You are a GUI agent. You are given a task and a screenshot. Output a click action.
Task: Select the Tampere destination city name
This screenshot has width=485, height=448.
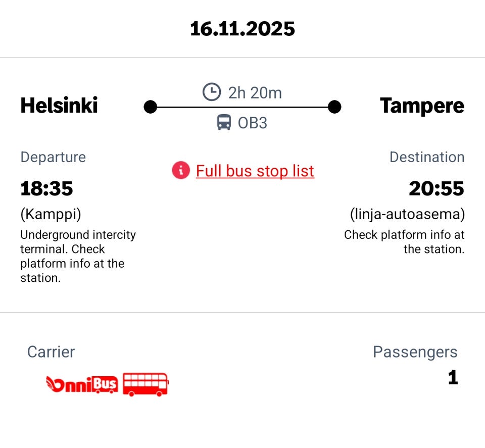pos(422,106)
